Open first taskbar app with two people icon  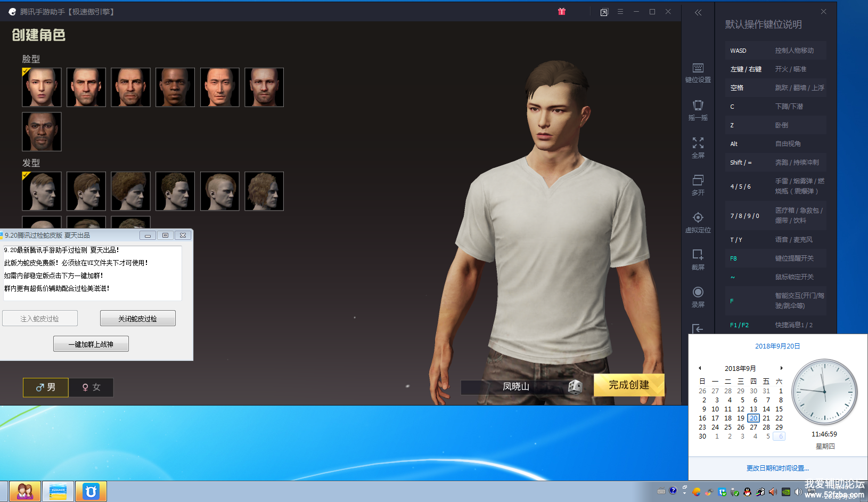[24, 491]
